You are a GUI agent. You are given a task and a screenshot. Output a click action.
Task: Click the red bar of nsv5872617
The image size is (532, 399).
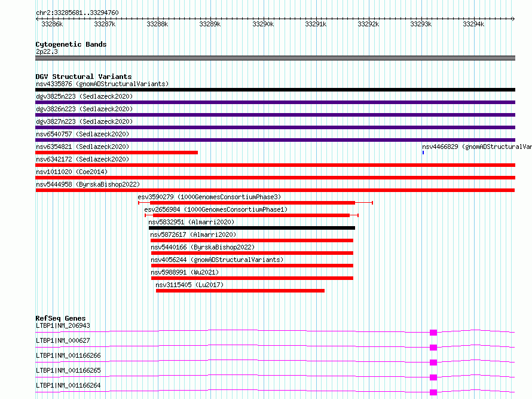pos(252,240)
